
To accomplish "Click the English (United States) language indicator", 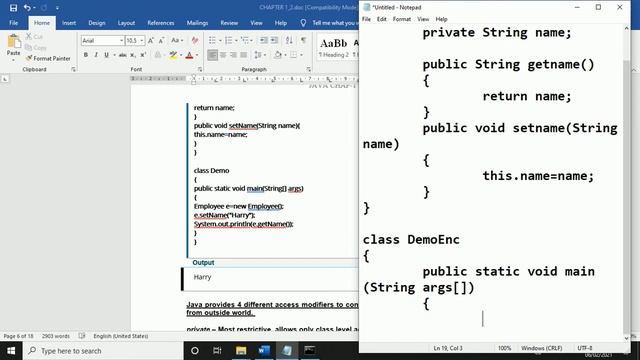I will (120, 336).
